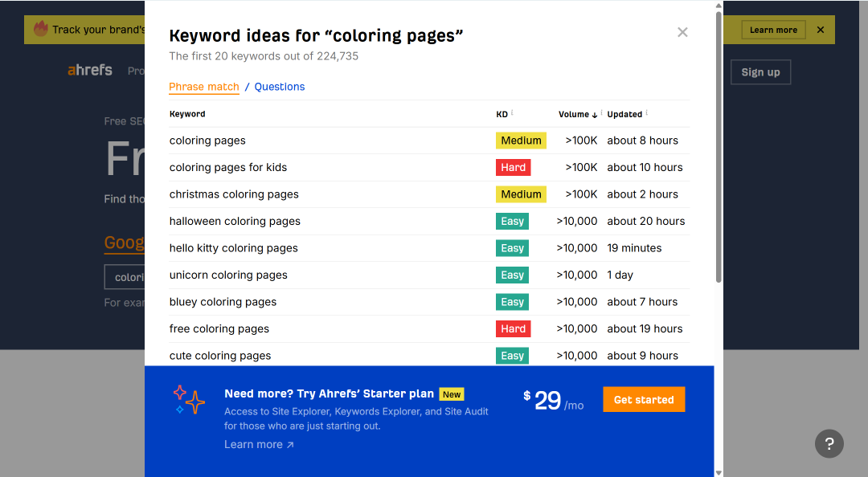Image resolution: width=868 pixels, height=477 pixels.
Task: Select 'unicorn coloring pages' keyword
Action: coord(228,275)
